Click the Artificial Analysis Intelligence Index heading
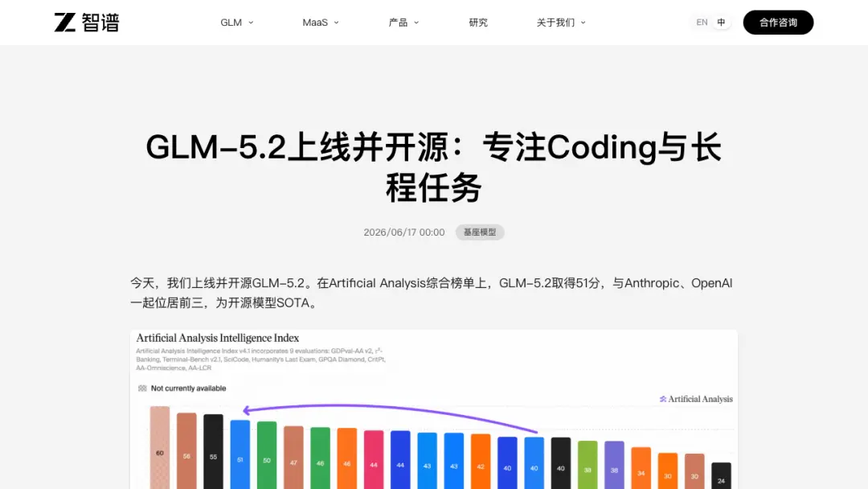This screenshot has width=868, height=489. 218,338
